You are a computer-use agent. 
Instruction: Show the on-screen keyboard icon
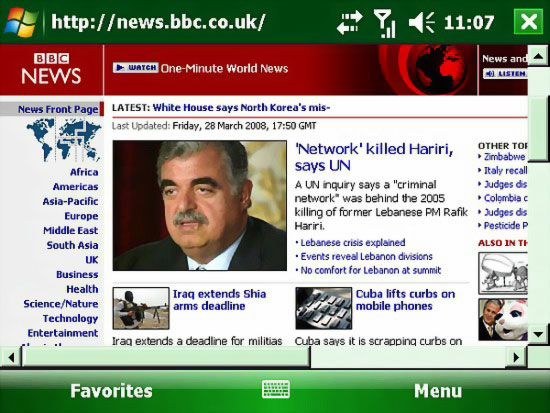[276, 389]
